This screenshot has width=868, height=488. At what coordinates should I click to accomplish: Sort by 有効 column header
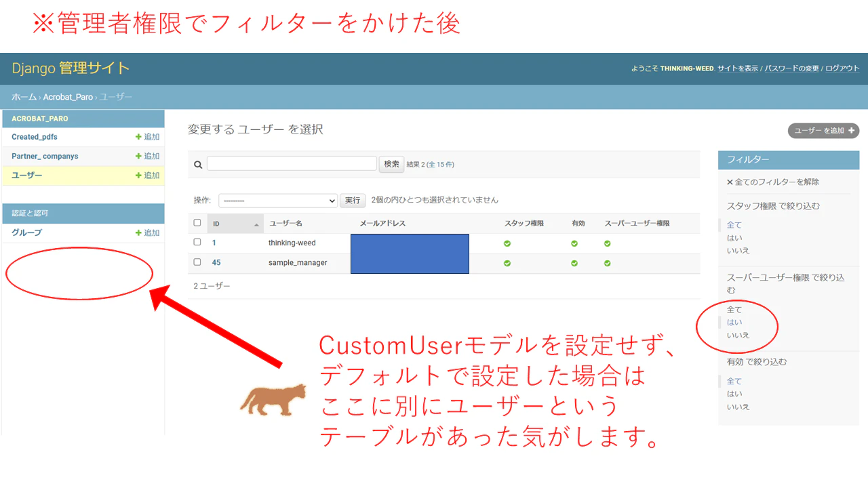coord(578,224)
